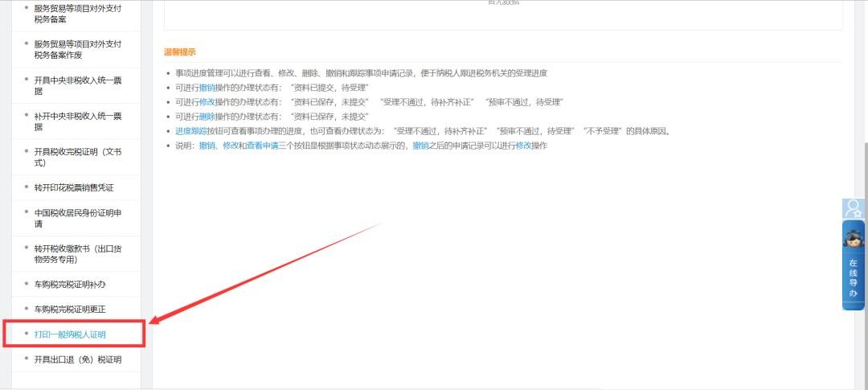
Task: Click the 进度跟踪 link in tips
Action: pos(191,131)
